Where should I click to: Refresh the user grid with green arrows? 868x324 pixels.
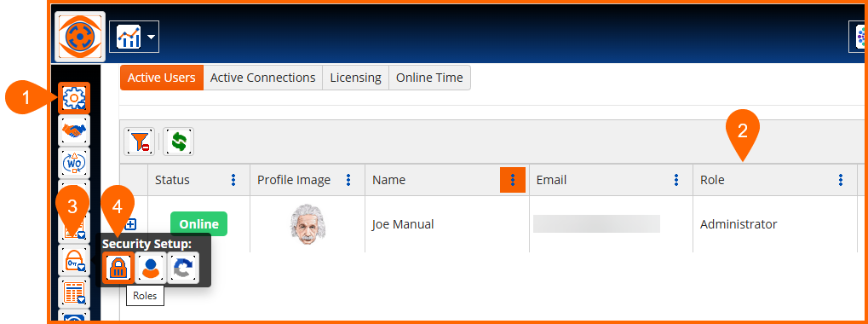coord(178,142)
